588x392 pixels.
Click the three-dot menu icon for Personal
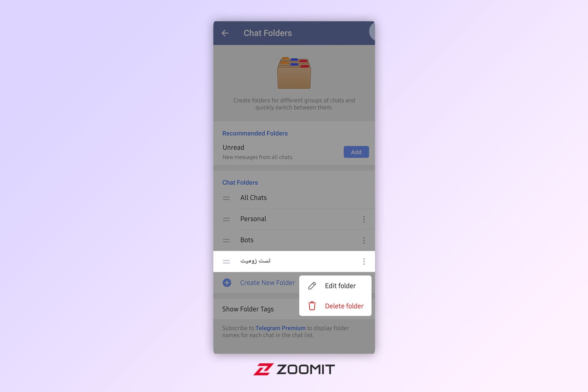pyautogui.click(x=364, y=219)
